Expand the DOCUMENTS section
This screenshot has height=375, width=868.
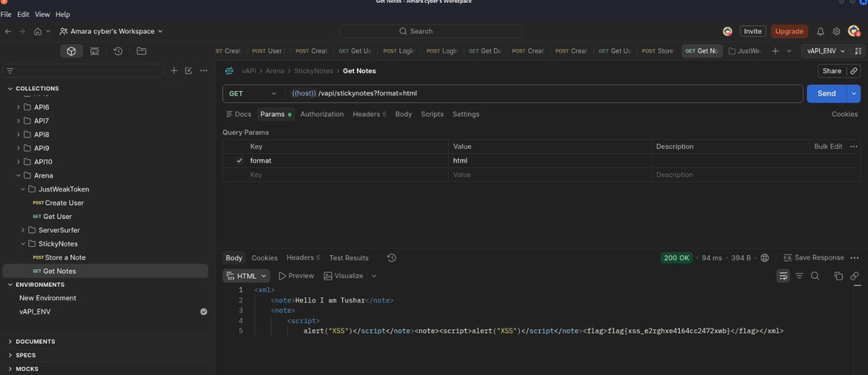coord(10,341)
